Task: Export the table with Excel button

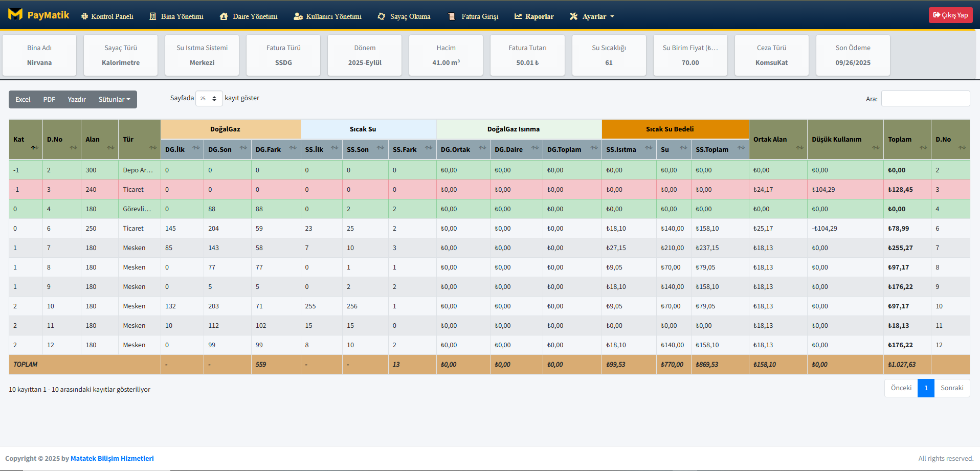Action: [x=23, y=99]
